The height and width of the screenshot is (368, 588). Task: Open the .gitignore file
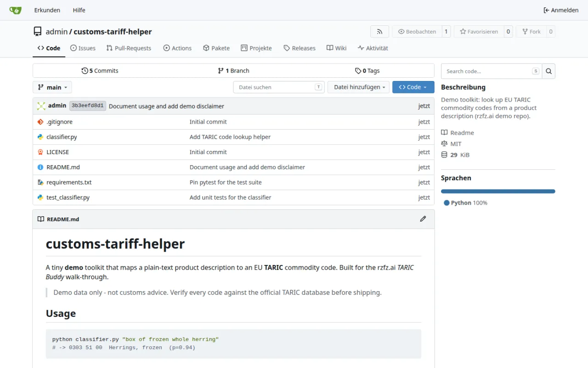[x=59, y=122]
